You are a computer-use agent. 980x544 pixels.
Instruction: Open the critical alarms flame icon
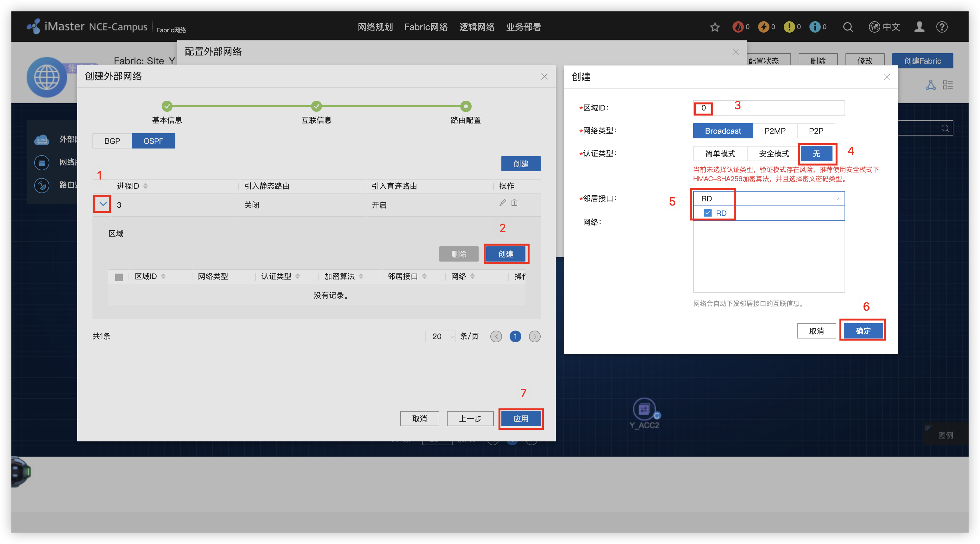pos(738,27)
